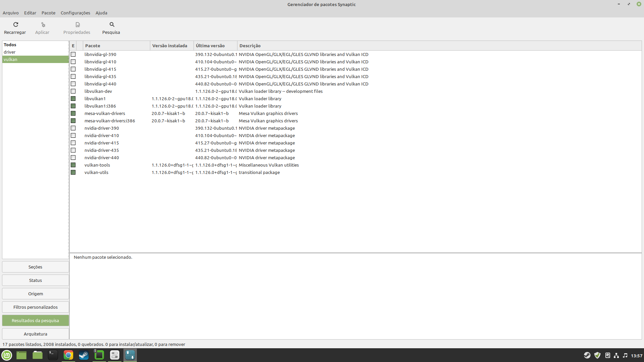Mark checkbox for nvidia-driver-440
Viewport: 644px width, 362px height.
(x=73, y=158)
